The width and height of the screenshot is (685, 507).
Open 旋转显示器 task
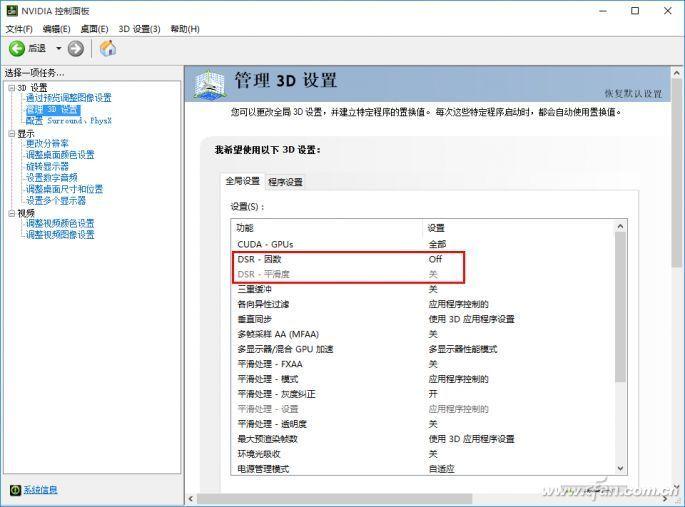[x=47, y=166]
